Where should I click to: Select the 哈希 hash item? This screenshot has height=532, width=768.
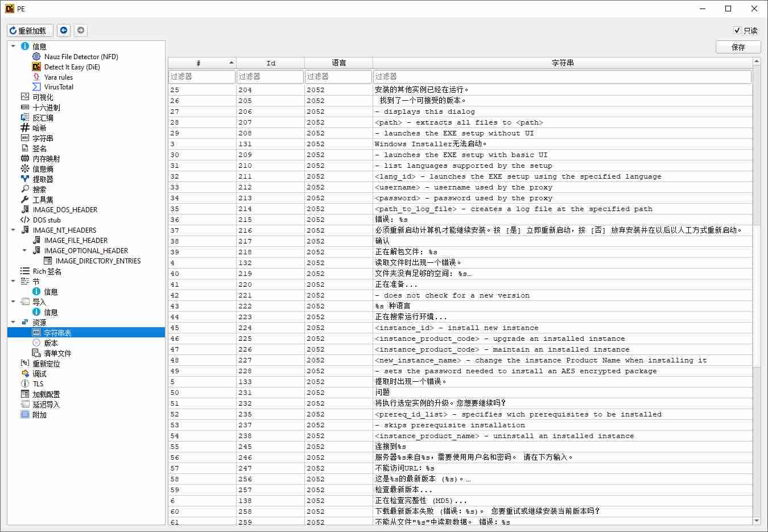point(39,128)
